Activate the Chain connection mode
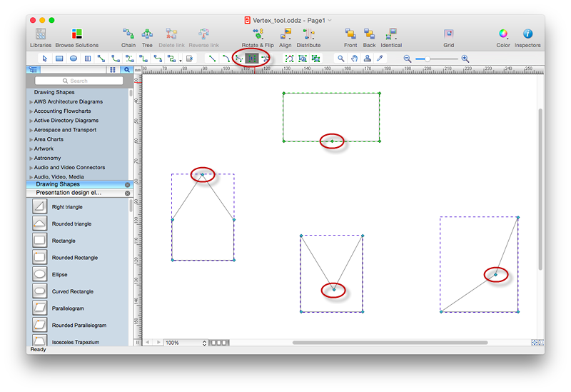The width and height of the screenshot is (571, 392). coord(128,38)
